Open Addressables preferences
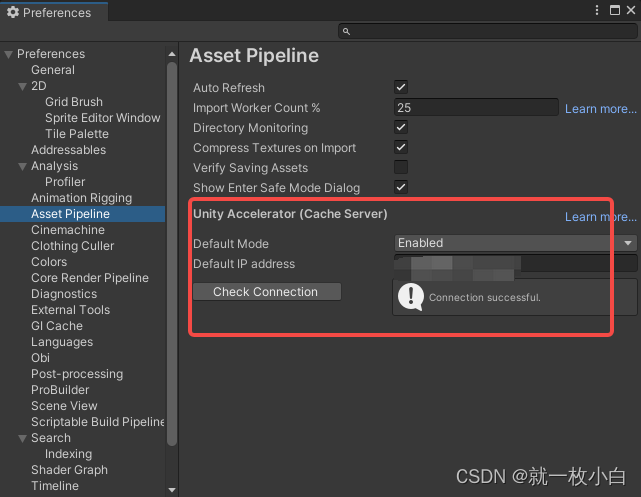 click(68, 150)
